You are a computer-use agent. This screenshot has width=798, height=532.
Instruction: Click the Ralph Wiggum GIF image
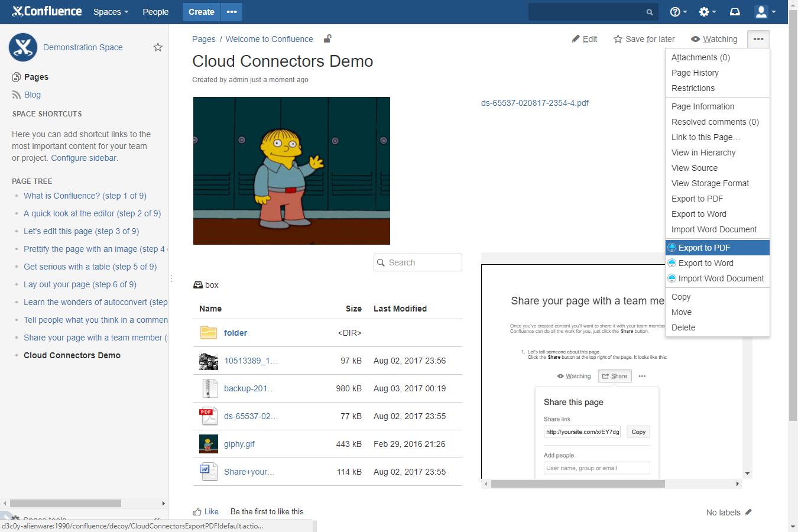[x=291, y=171]
